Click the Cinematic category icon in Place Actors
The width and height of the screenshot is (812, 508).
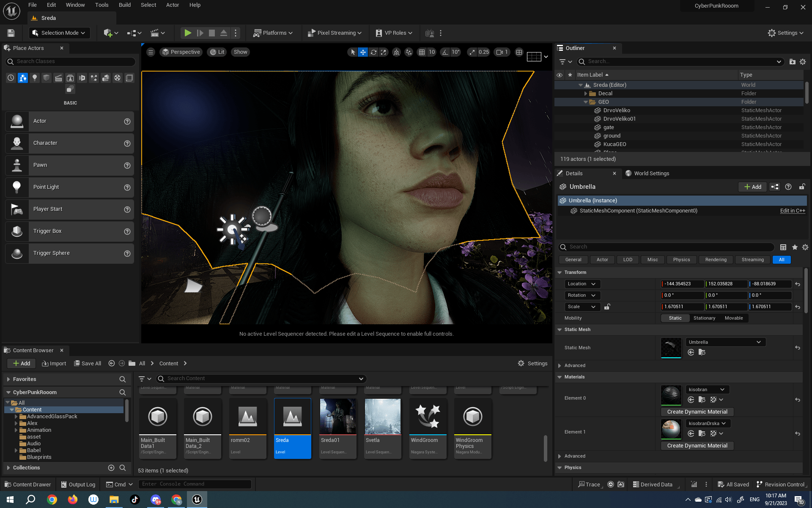pos(58,78)
